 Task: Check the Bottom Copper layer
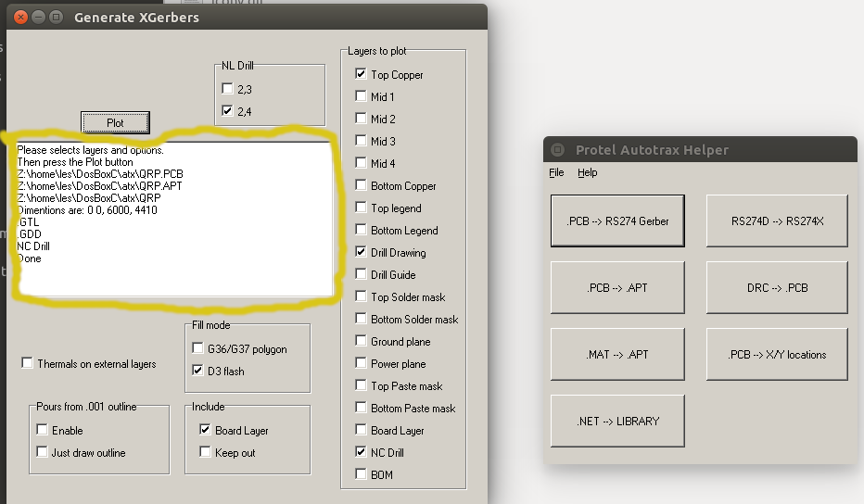361,184
